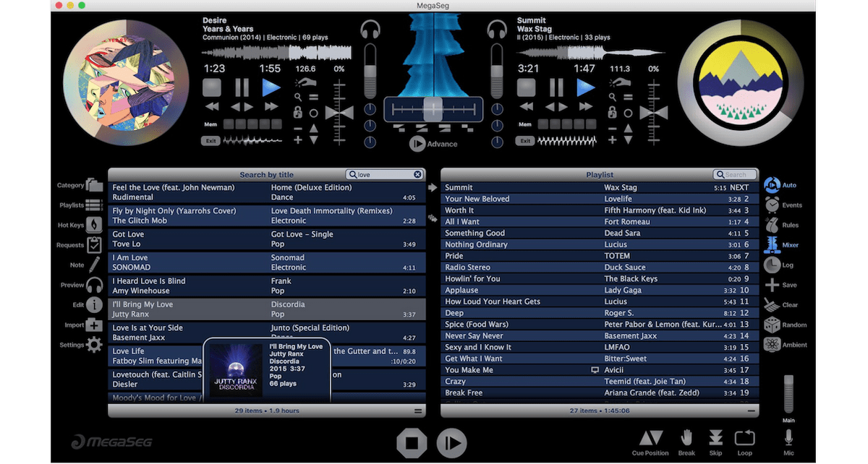Image resolution: width=868 pixels, height=464 pixels.
Task: Toggle right deck key lock icon
Action: point(612,113)
